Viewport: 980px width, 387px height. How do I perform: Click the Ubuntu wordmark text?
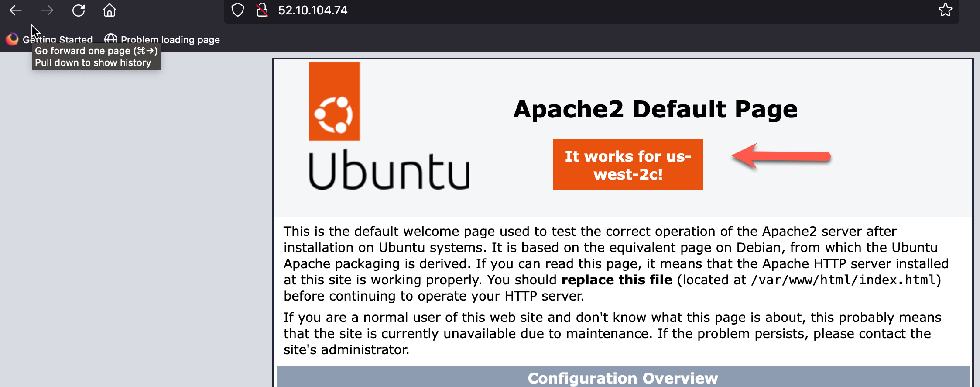(389, 170)
